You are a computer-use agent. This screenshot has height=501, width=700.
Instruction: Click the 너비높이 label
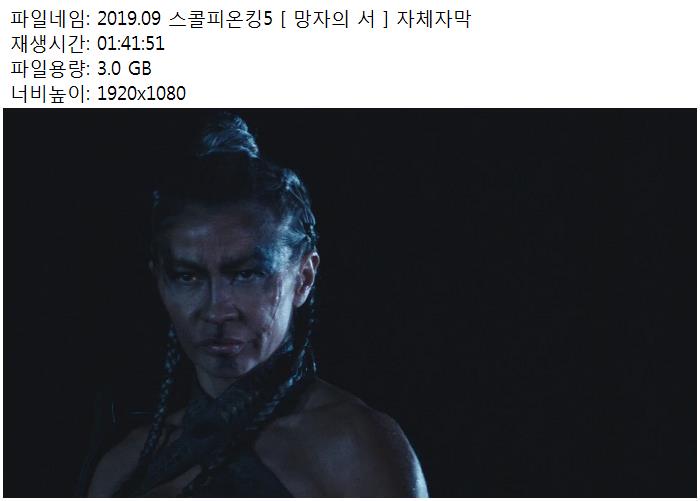coord(50,94)
